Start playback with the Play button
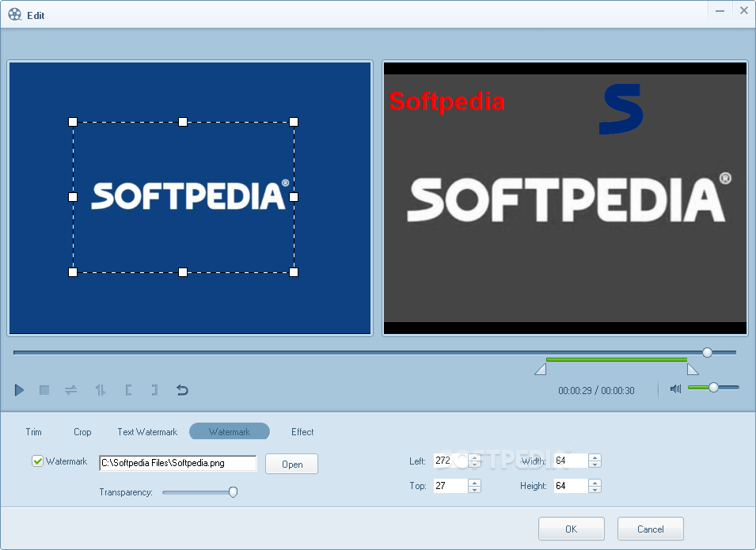The width and height of the screenshot is (756, 550). (19, 390)
